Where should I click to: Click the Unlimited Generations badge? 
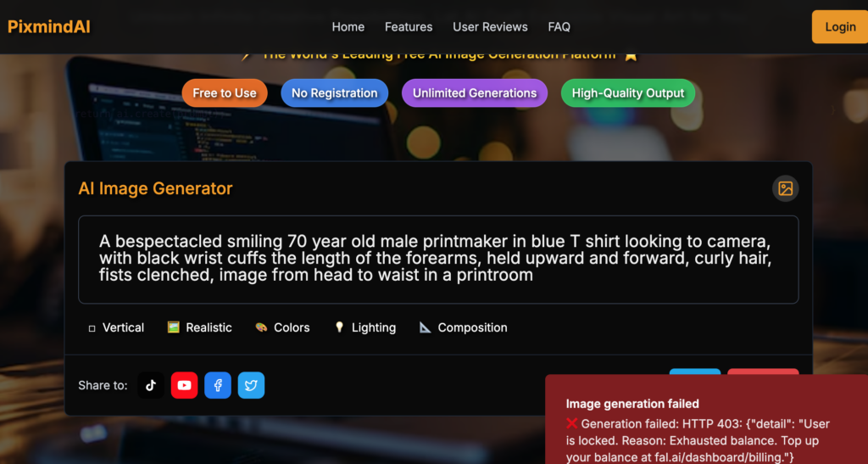coord(475,93)
